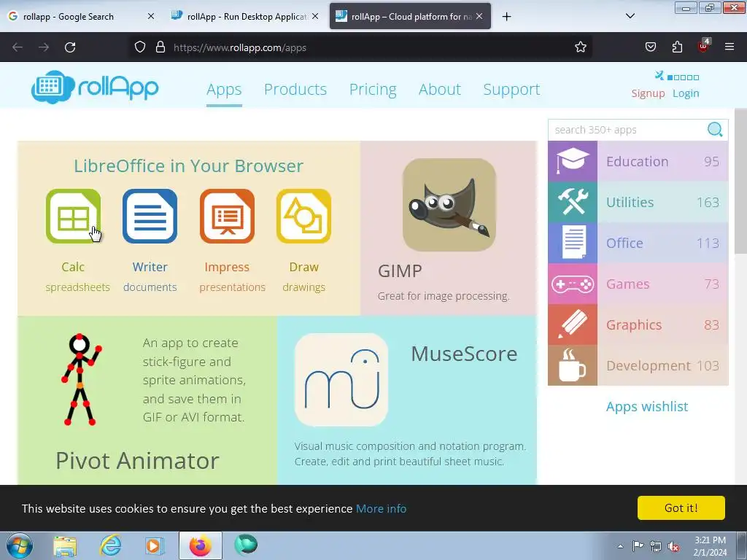747x560 pixels.
Task: Open the Apps wishlist link
Action: (647, 407)
